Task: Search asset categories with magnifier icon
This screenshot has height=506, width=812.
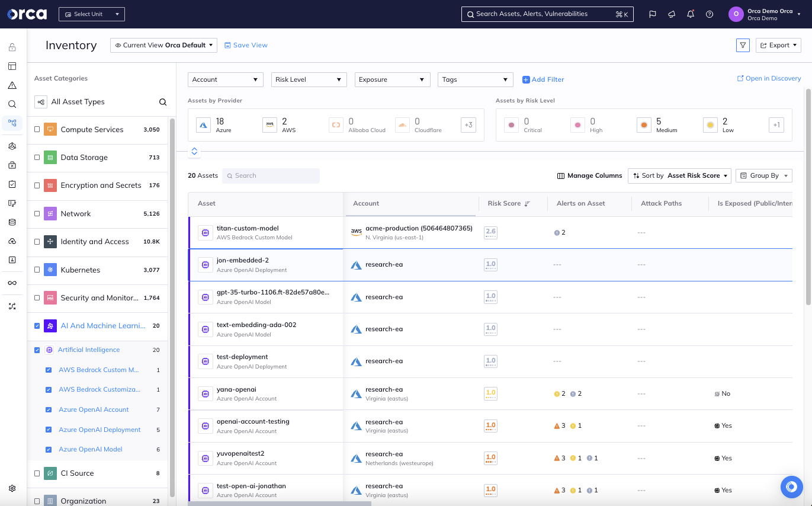Action: coord(163,102)
